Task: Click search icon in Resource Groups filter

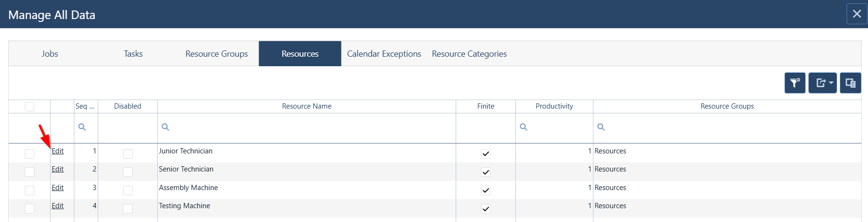Action: click(601, 127)
